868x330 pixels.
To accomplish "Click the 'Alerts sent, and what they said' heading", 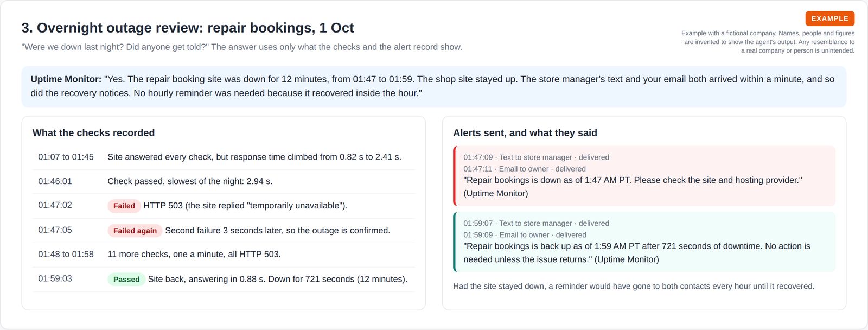I will point(525,133).
